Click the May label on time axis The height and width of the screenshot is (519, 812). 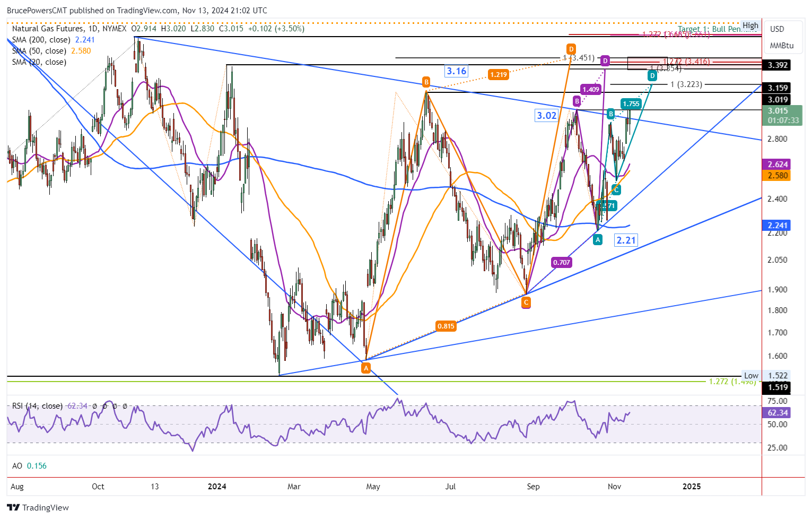[373, 487]
